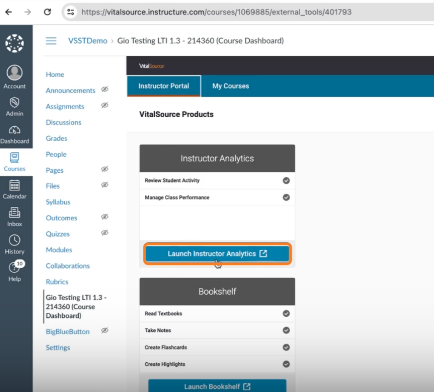The image size is (434, 392).
Task: Open the Account avatar menu
Action: coord(15,77)
